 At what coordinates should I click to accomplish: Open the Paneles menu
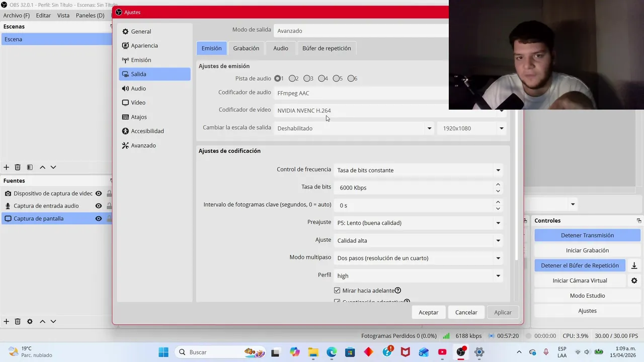click(90, 16)
